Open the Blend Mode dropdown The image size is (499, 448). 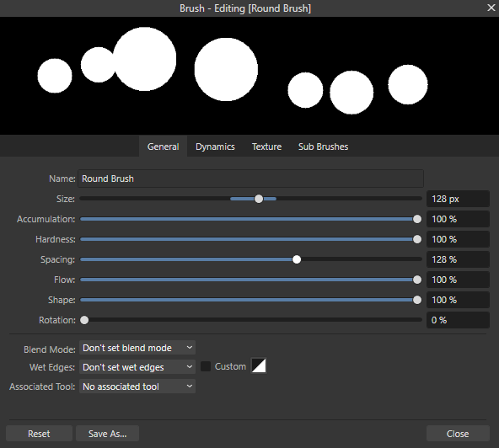tap(137, 348)
